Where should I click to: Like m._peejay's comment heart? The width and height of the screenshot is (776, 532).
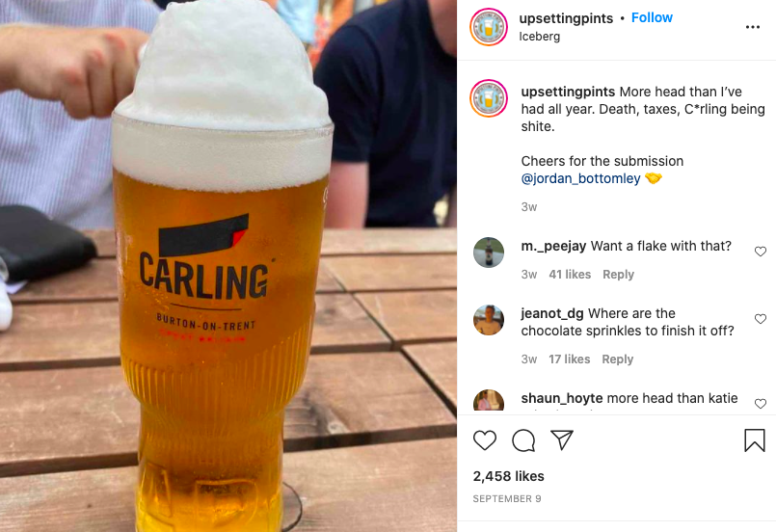coord(761,252)
